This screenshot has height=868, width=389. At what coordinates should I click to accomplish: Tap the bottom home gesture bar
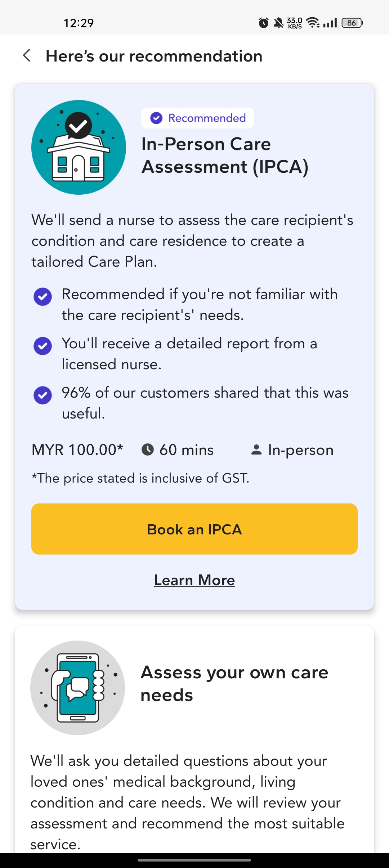coord(194,860)
